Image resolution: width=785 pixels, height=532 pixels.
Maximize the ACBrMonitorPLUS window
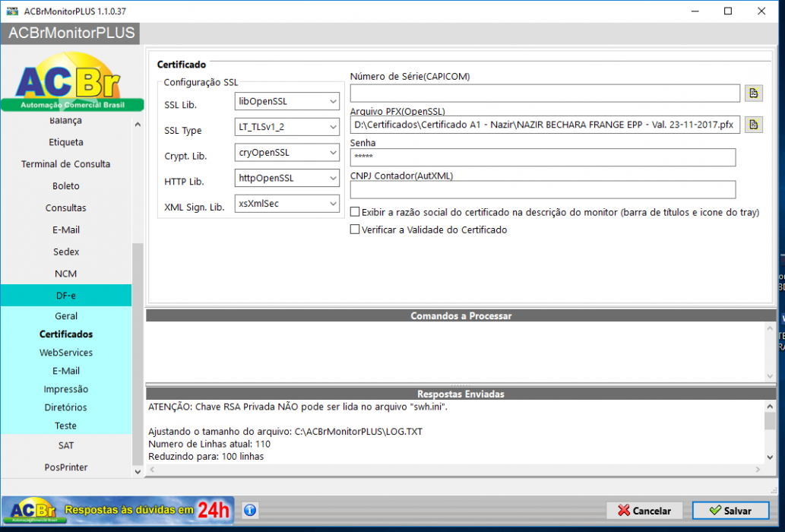tap(728, 11)
